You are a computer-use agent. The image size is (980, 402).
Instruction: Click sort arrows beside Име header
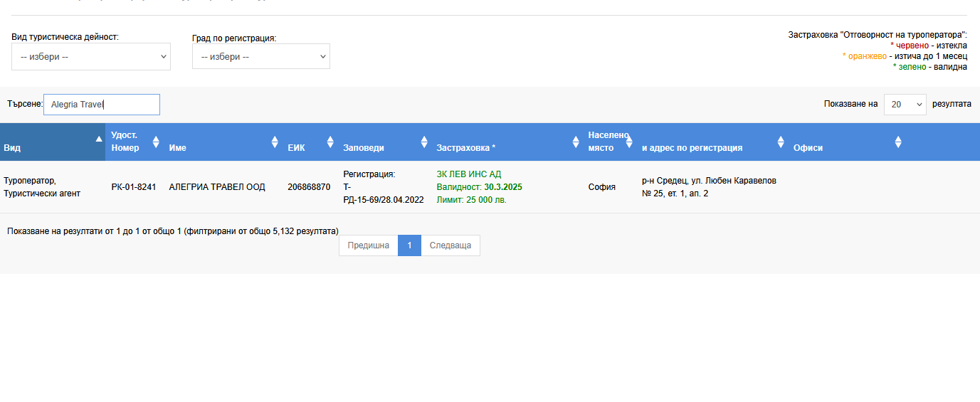(x=275, y=142)
